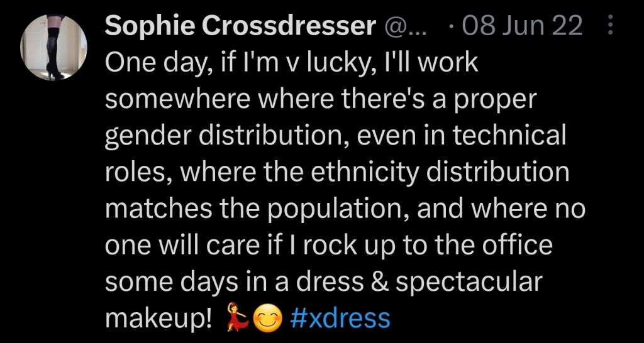The height and width of the screenshot is (343, 644).
Task: Open the 08 Jun 22 timestamp link
Action: [x=522, y=26]
